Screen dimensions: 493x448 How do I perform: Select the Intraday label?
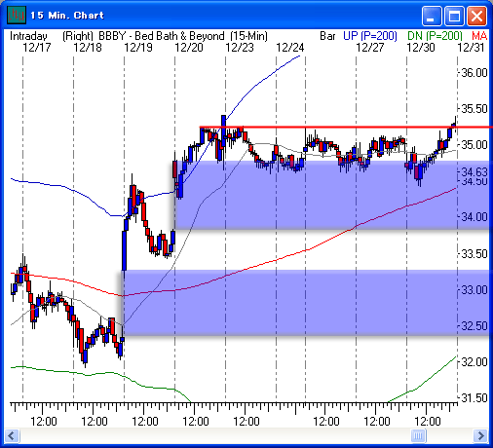point(28,36)
